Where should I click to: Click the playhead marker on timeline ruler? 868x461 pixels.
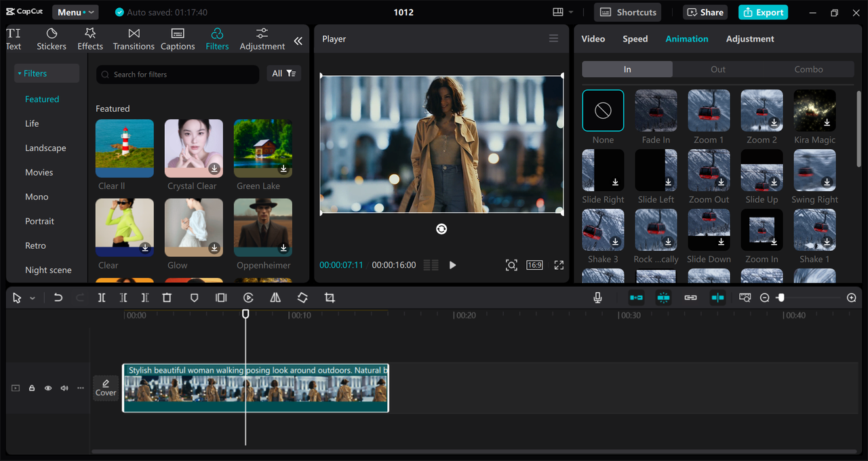(245, 314)
